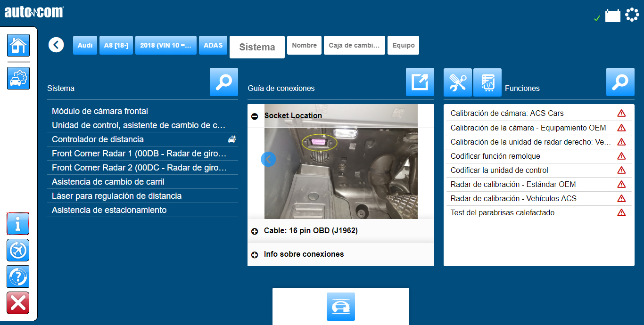Open the vehicle cloud icon in sidebar
The height and width of the screenshot is (325, 644).
18,78
